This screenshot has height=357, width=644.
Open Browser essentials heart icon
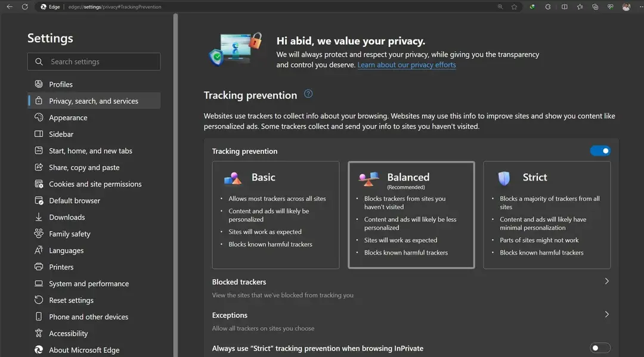611,7
